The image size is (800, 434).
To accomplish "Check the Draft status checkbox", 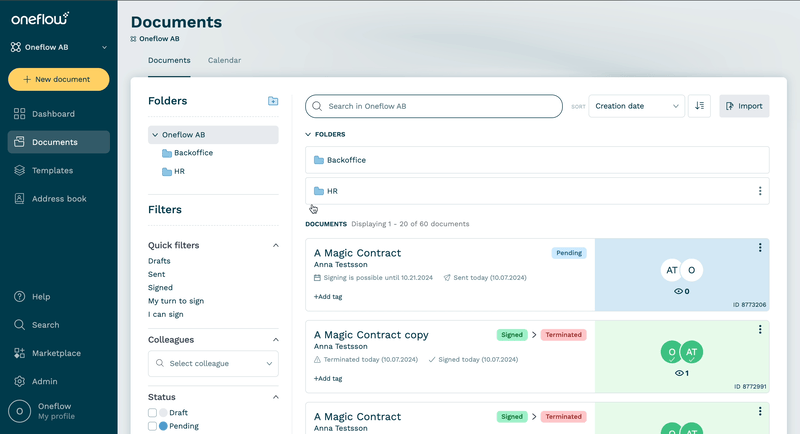I will [152, 413].
